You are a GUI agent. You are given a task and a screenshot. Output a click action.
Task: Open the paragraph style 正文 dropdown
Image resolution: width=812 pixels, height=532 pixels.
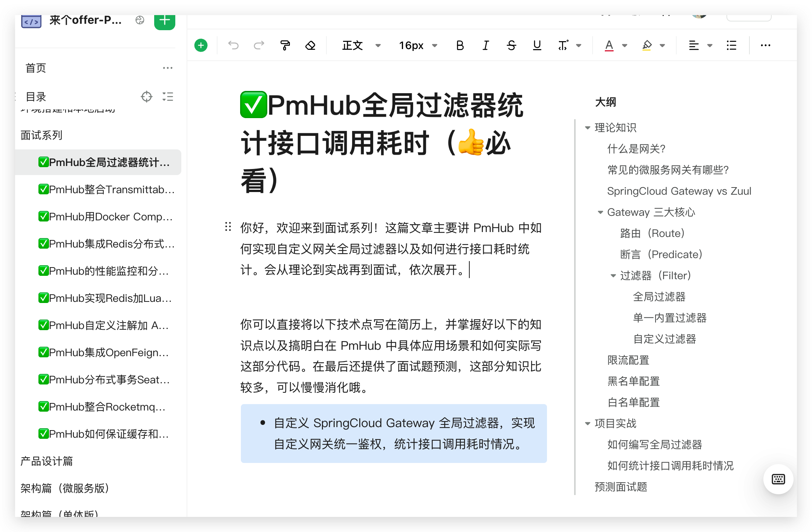coord(362,46)
